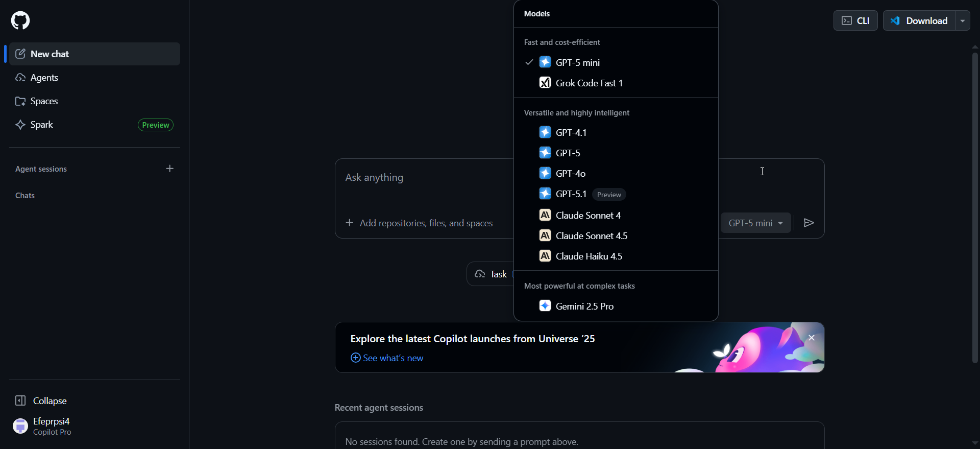Click the GitHub logo icon
980x449 pixels.
click(20, 20)
